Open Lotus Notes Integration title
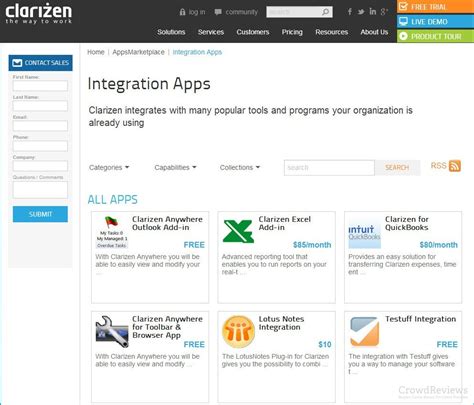This screenshot has width=474, height=405. pyautogui.click(x=281, y=323)
